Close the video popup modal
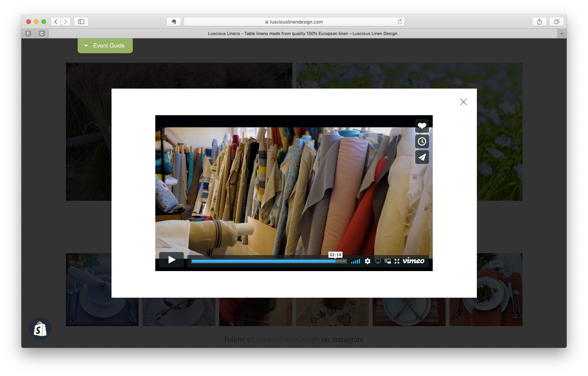Screen dimensions: 588x376 coord(463,102)
